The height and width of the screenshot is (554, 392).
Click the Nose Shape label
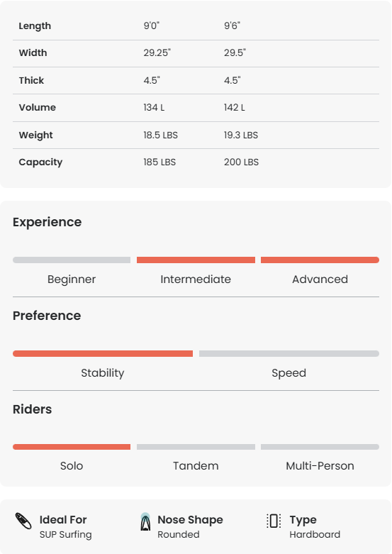pyautogui.click(x=191, y=520)
